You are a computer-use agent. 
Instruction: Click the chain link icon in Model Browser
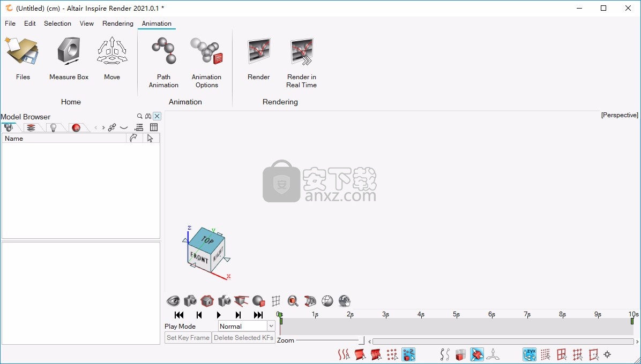tap(112, 128)
